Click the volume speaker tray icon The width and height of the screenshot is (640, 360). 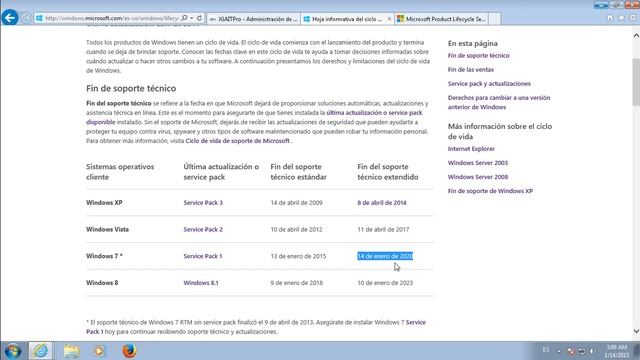click(592, 351)
